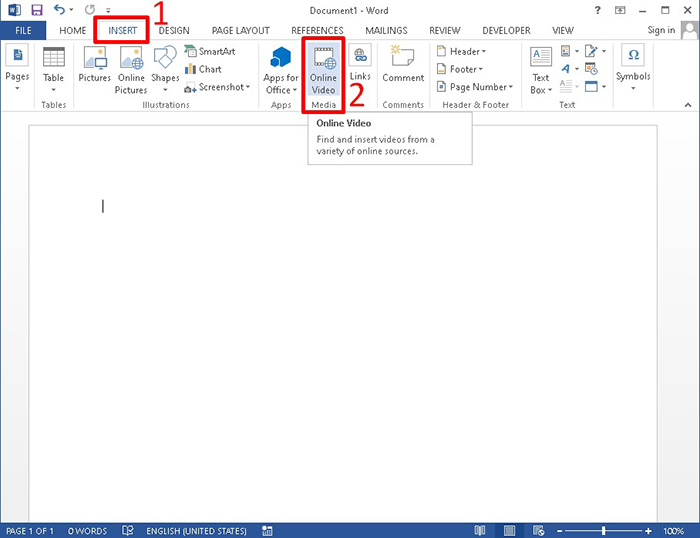
Task: Open the FILE backstage button
Action: click(x=23, y=31)
